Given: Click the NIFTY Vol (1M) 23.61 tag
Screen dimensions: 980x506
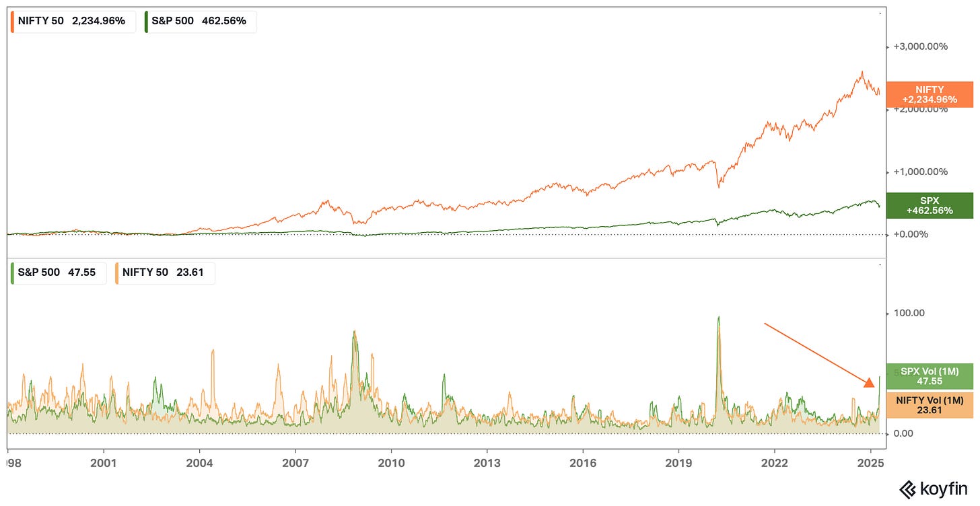Looking at the screenshot, I should tap(930, 406).
